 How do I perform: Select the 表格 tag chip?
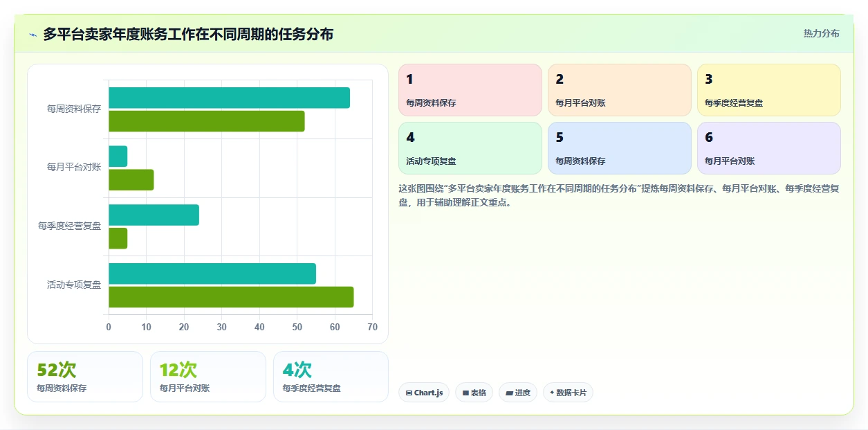click(474, 393)
